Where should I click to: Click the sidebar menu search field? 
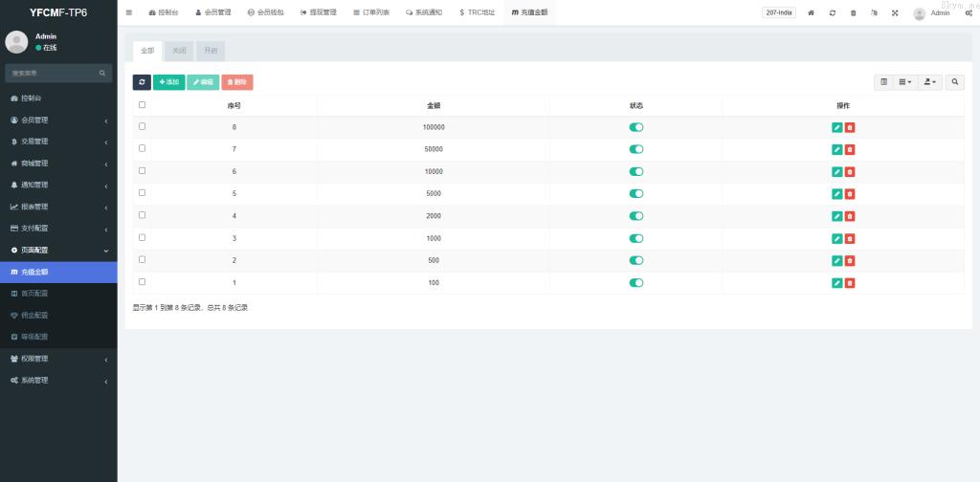(x=53, y=73)
